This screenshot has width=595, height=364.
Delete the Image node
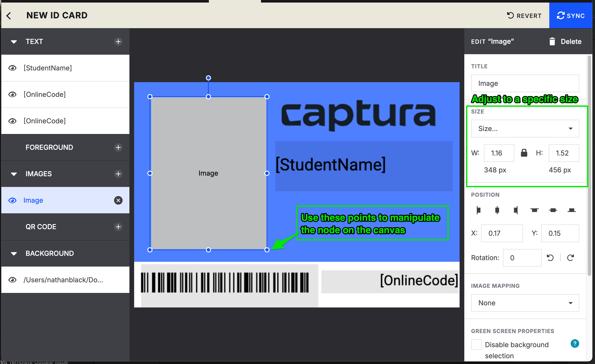[565, 41]
